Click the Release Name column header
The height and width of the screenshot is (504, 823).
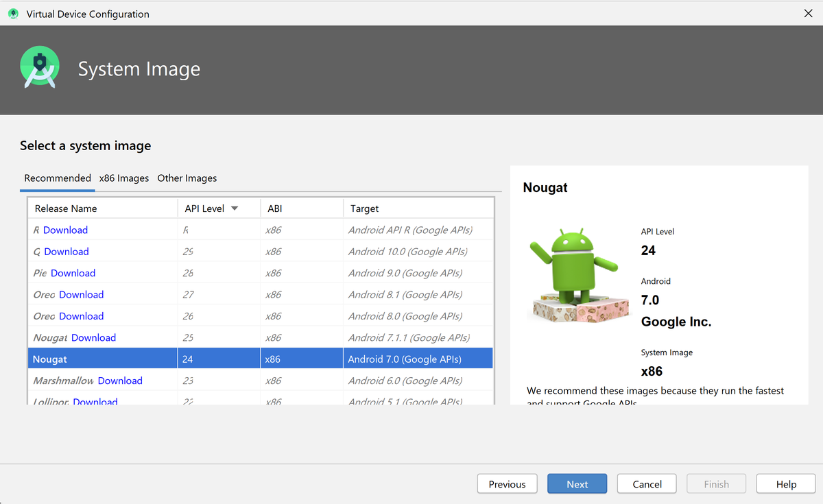pos(66,208)
